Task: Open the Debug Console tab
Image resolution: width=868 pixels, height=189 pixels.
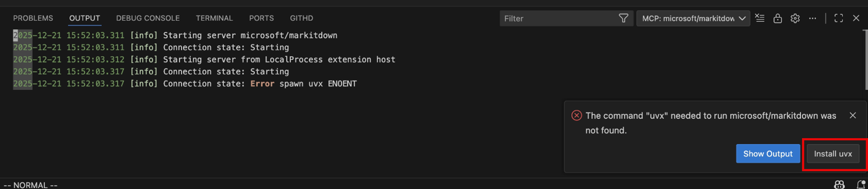Action: point(148,18)
